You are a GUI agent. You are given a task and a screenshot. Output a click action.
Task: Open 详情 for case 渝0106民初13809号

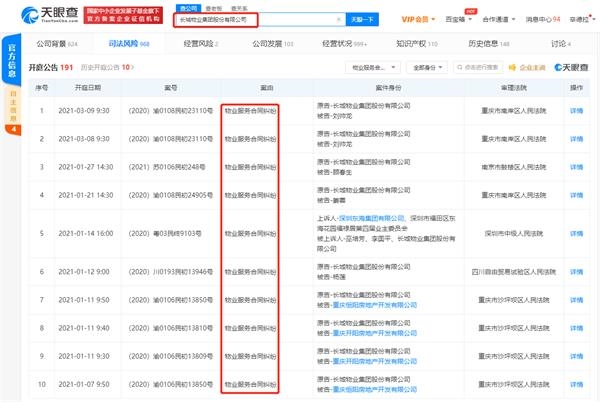[x=576, y=356]
